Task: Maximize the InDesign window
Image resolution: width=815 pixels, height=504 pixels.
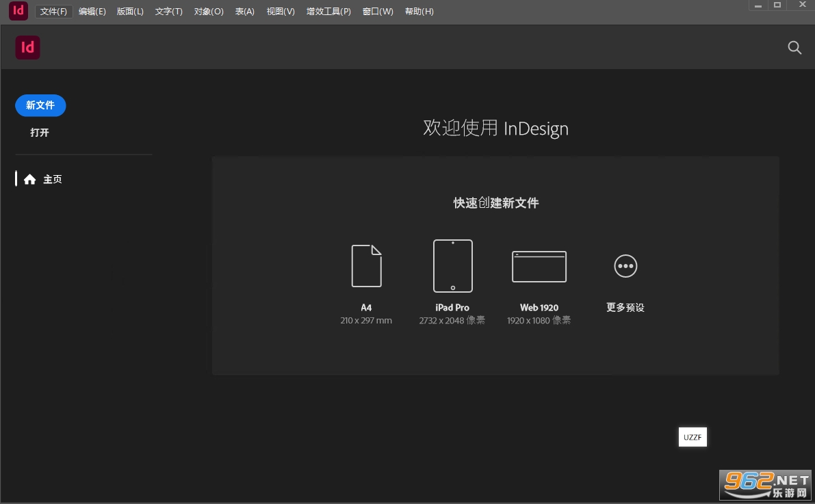Action: point(777,5)
